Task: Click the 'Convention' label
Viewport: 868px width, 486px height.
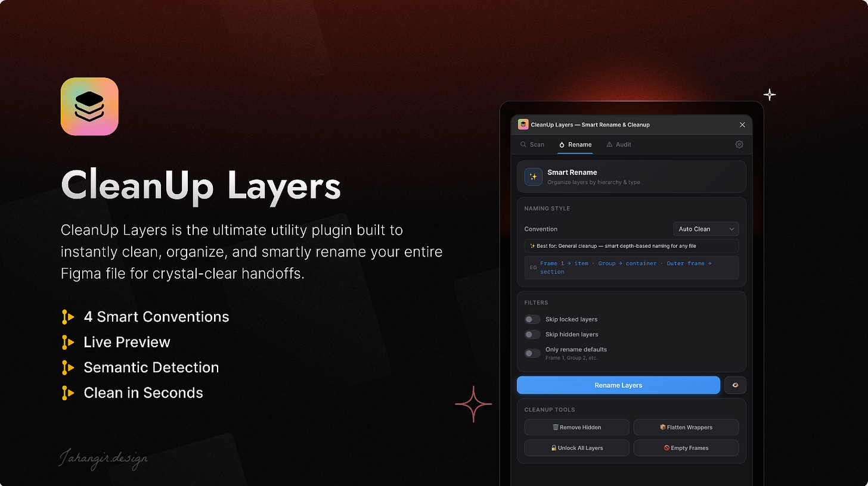Action: (541, 229)
